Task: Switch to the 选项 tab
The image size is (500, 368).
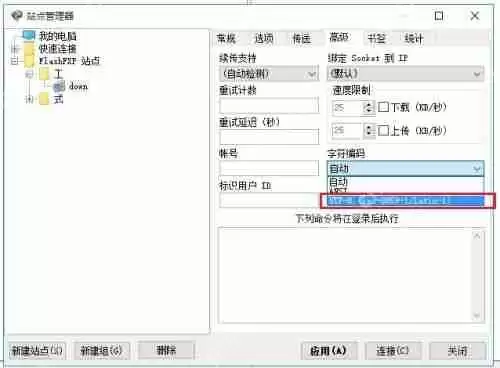Action: click(264, 38)
